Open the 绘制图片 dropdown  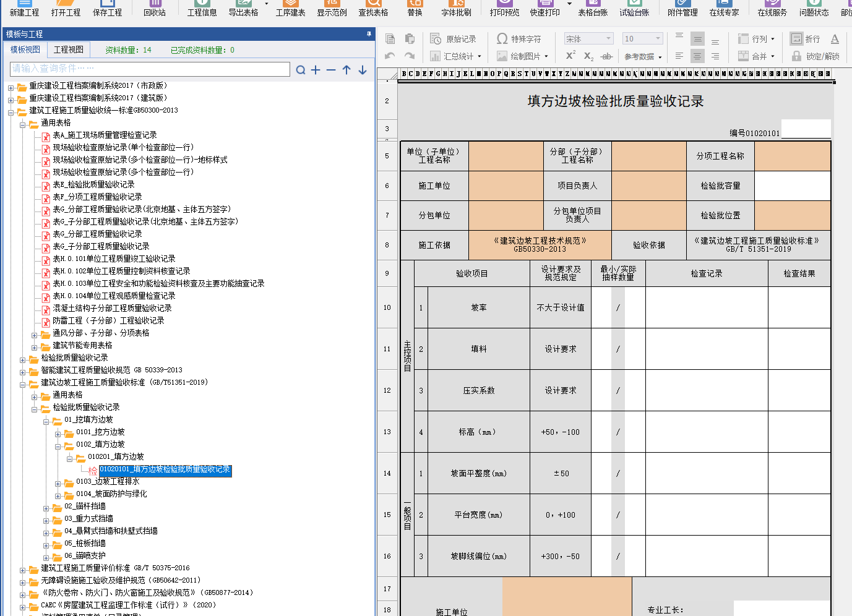click(522, 56)
